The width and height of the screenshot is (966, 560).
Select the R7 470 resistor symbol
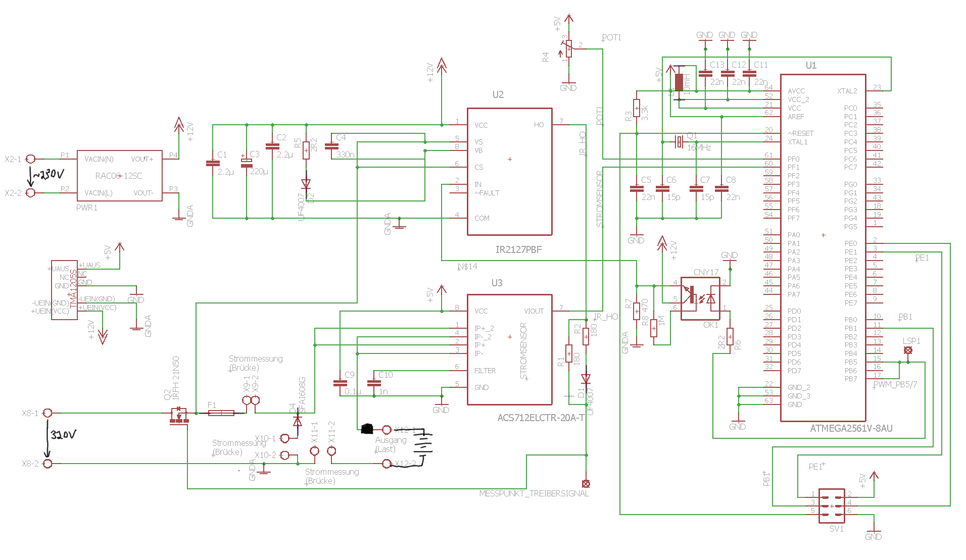(637, 311)
